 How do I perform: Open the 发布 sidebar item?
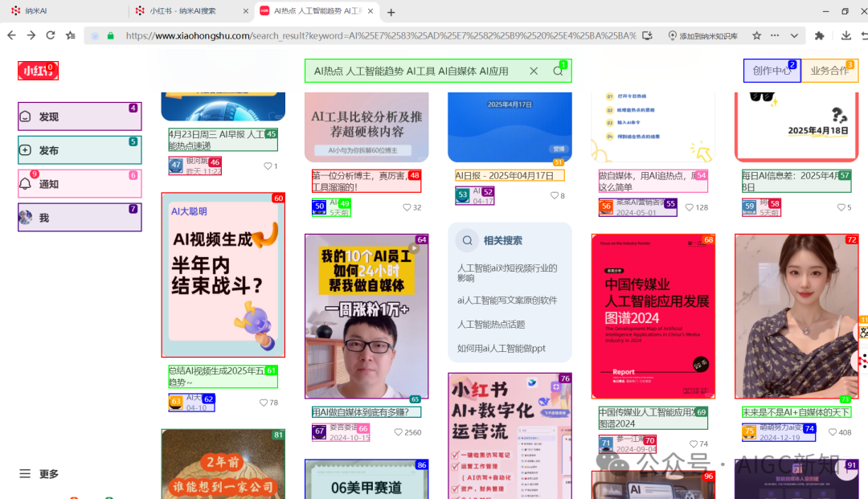(80, 150)
